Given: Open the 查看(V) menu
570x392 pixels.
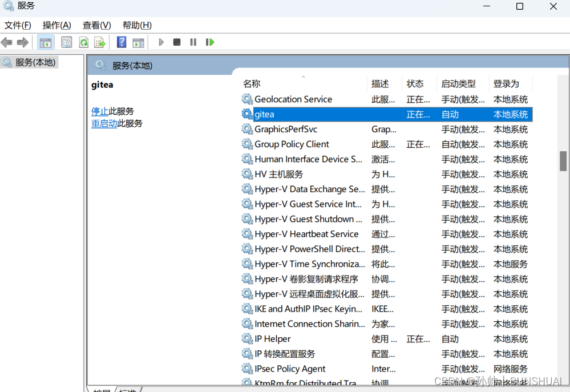Looking at the screenshot, I should coord(96,25).
